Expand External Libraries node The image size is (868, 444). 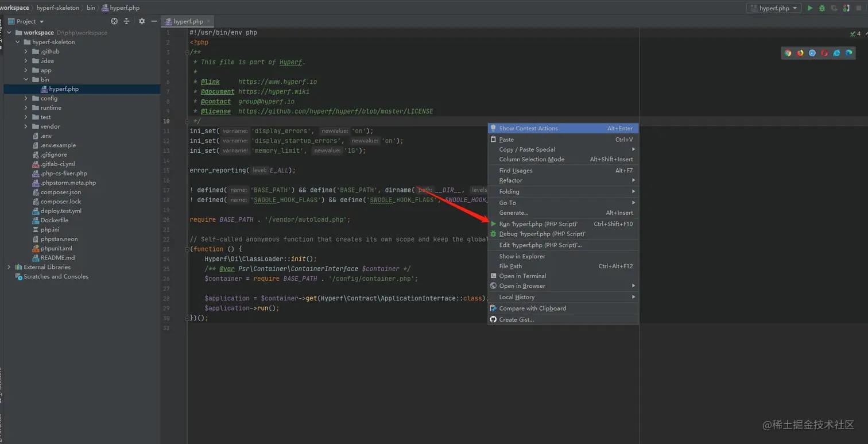tap(9, 267)
